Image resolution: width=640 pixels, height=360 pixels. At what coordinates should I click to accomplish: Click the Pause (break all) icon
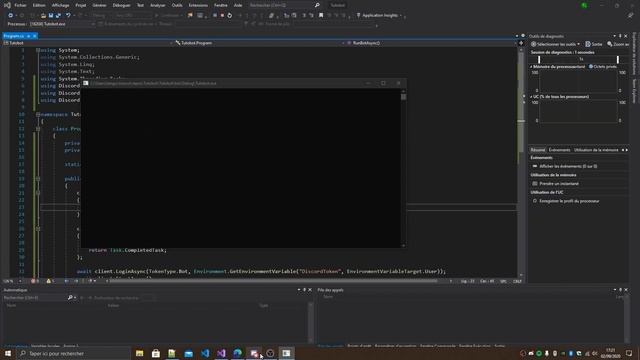pos(215,16)
